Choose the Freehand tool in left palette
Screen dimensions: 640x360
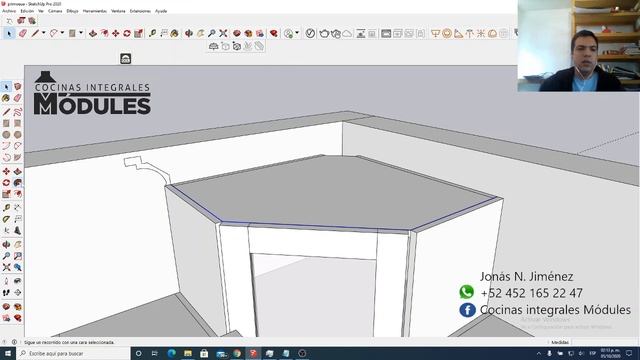tap(18, 112)
